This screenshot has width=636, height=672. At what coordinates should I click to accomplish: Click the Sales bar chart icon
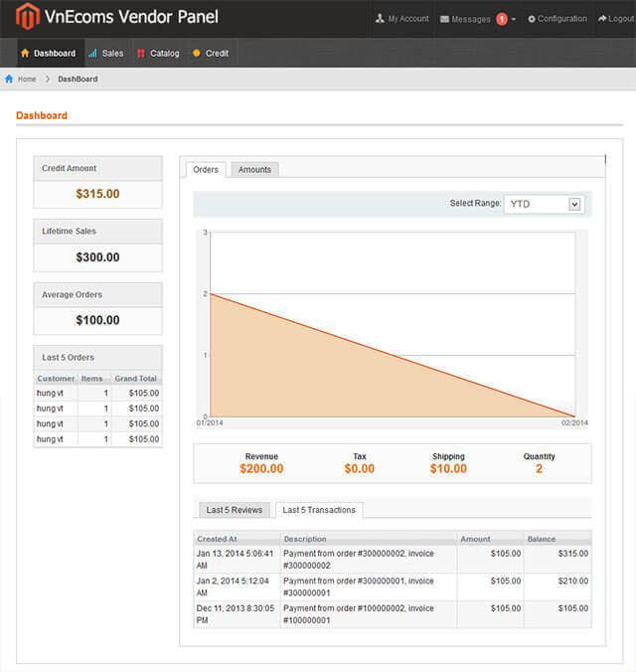(x=92, y=53)
